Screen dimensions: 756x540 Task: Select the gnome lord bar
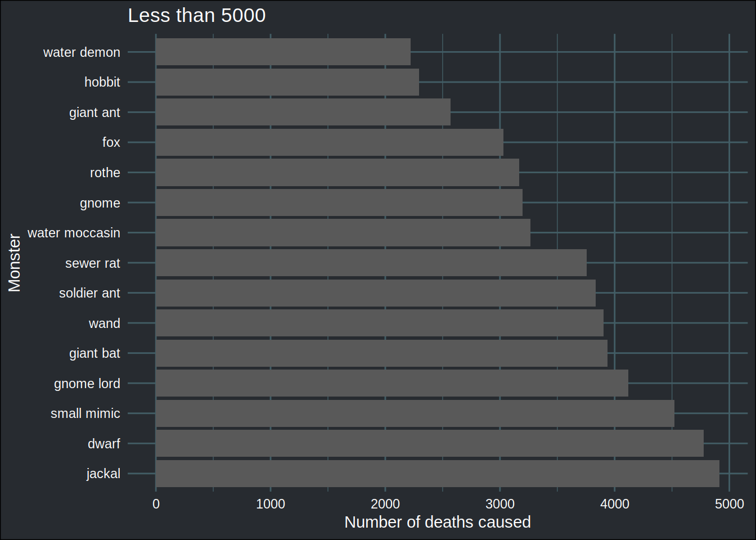[392, 383]
